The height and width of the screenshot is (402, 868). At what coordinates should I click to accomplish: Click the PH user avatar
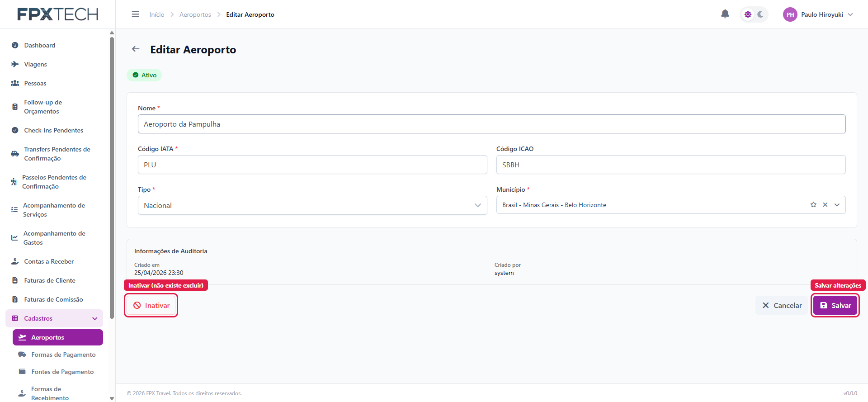point(790,14)
